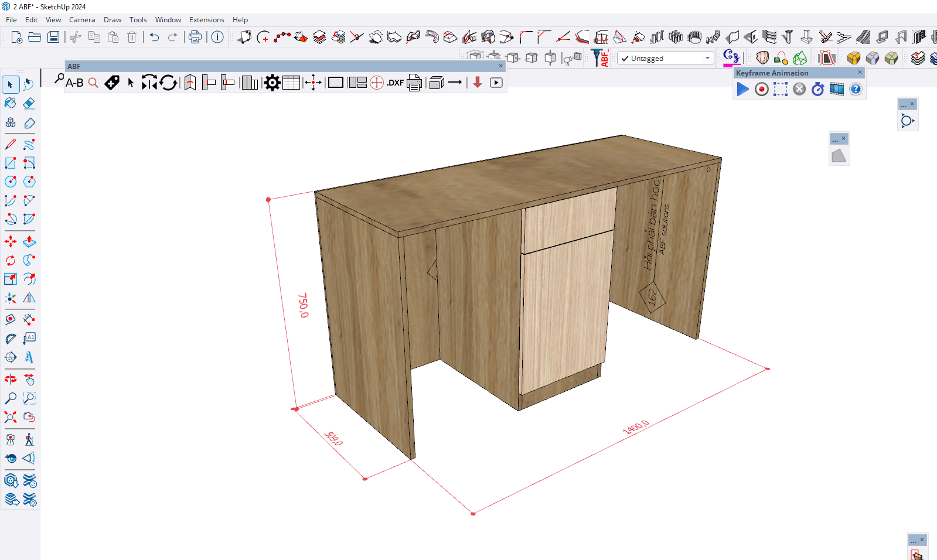Select the Orbit camera tool
The image size is (937, 560).
[11, 380]
